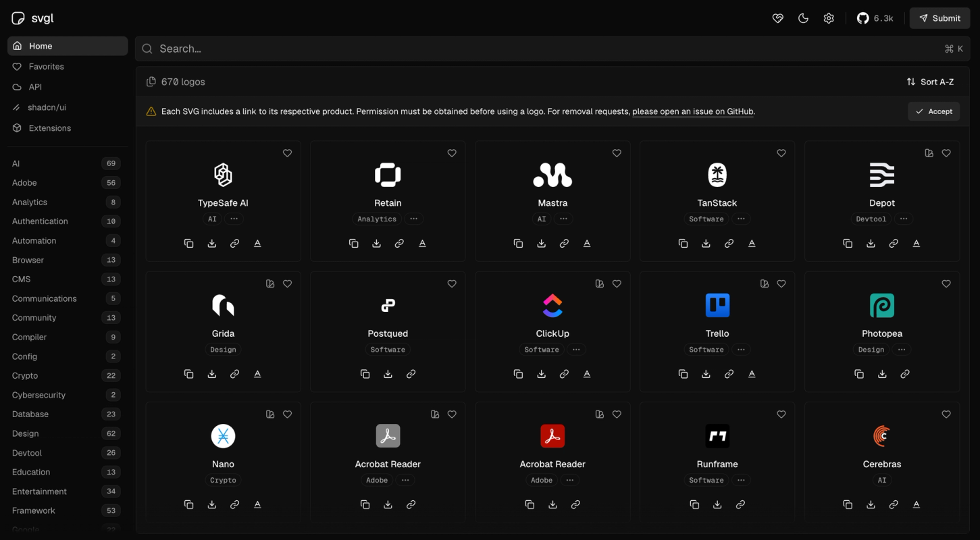This screenshot has width=980, height=540.
Task: Copy the Runframe logo SVG
Action: [694, 505]
